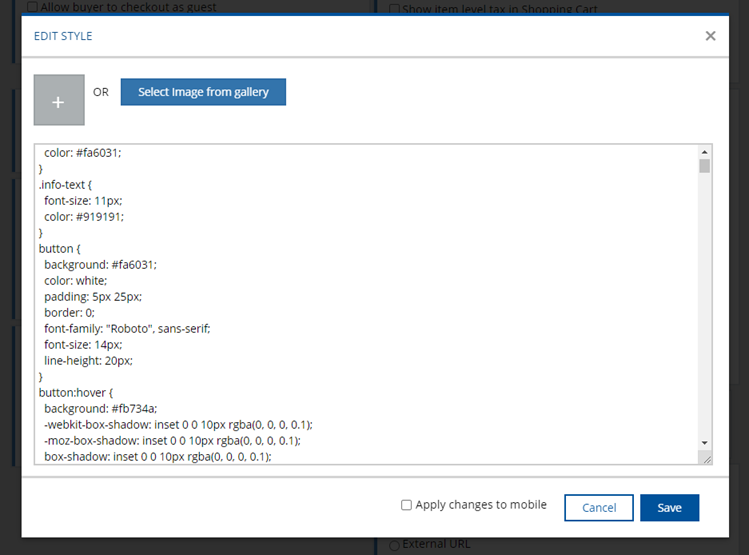
Task: Save the style changes
Action: (x=669, y=508)
